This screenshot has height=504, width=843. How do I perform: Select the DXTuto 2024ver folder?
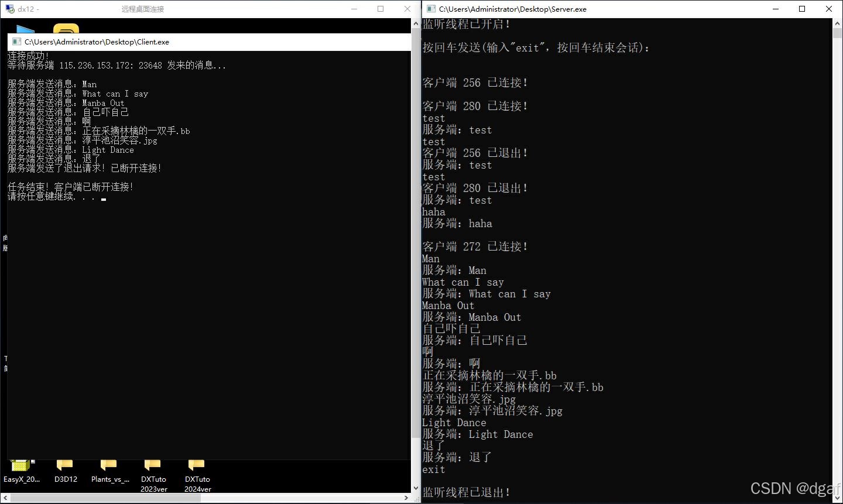tap(198, 476)
